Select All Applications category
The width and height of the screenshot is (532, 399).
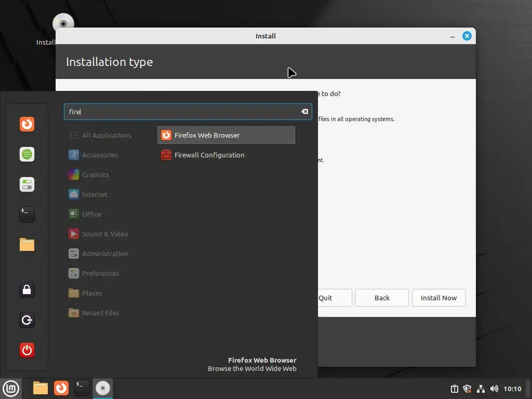click(100, 135)
